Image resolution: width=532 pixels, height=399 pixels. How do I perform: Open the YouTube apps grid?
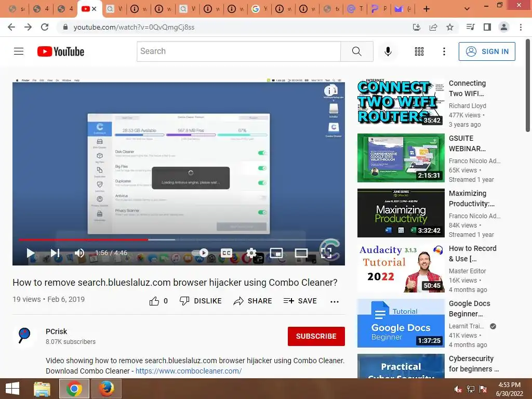coord(419,51)
